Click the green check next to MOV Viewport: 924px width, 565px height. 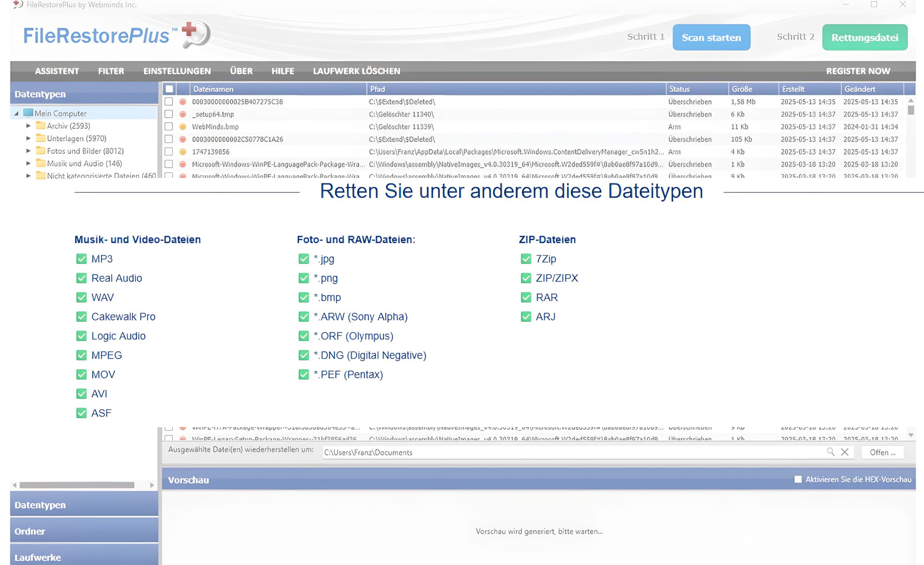(82, 374)
